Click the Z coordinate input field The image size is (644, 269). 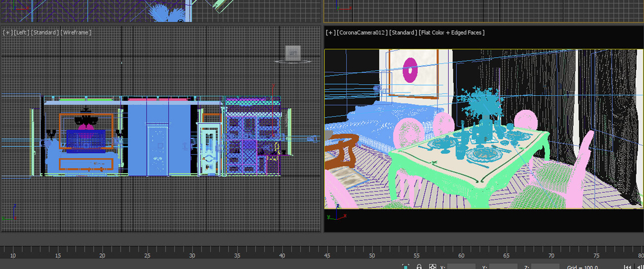pyautogui.click(x=545, y=267)
